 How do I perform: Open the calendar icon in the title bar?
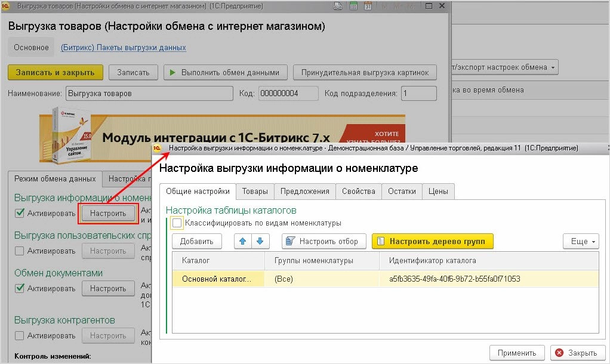tap(368, 5)
